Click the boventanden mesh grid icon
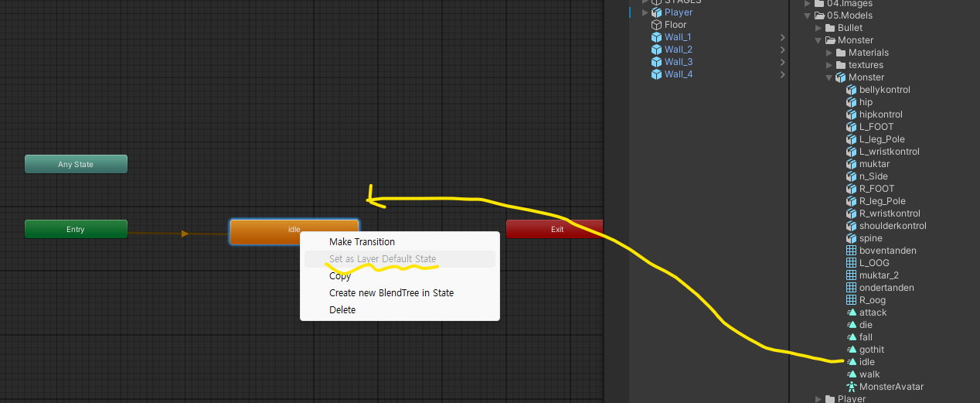Image resolution: width=980 pixels, height=403 pixels. pos(852,251)
